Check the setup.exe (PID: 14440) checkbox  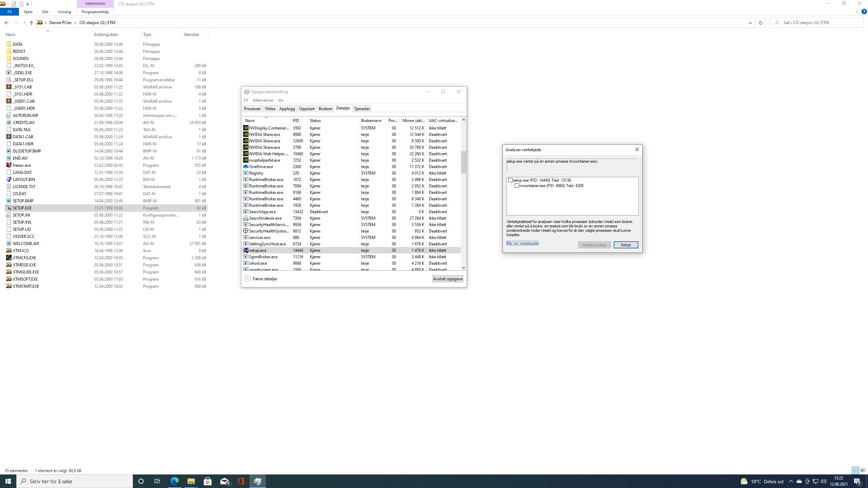[510, 180]
